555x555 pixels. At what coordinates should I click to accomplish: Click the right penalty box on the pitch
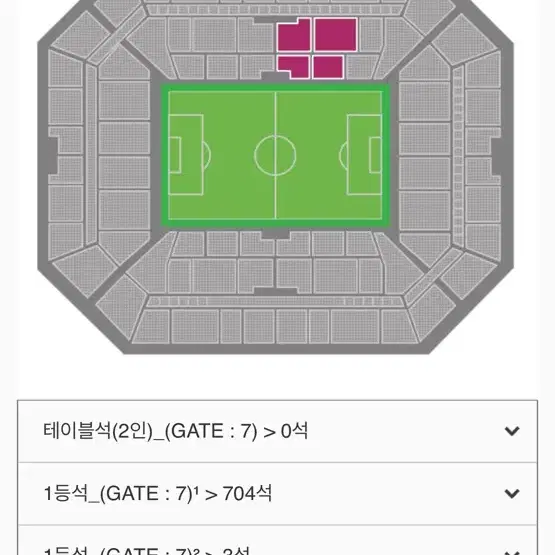[365, 155]
